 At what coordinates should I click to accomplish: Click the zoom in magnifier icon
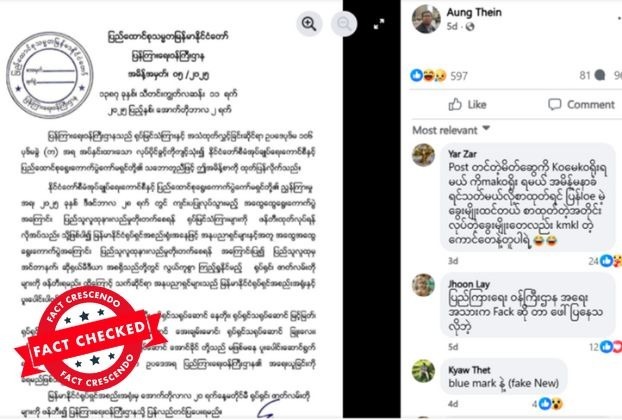(x=309, y=24)
